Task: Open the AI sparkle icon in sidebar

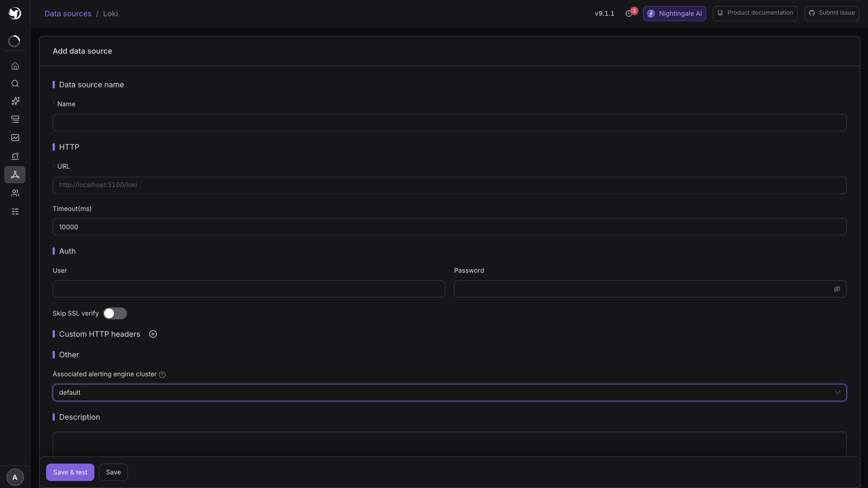Action: [x=15, y=101]
